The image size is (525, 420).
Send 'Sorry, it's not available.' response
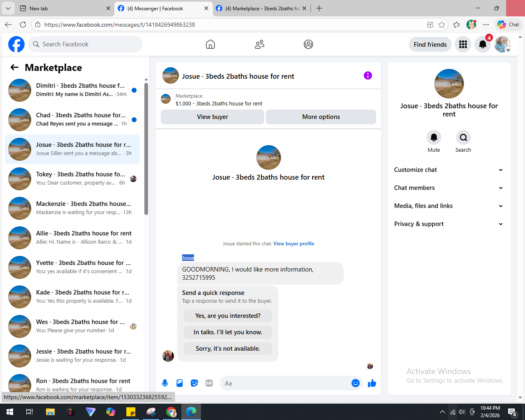click(x=228, y=349)
